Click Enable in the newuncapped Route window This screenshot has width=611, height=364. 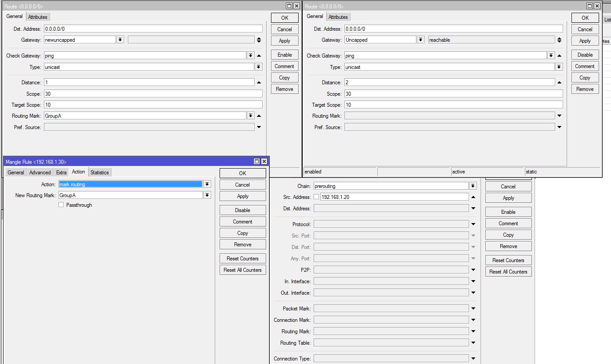pyautogui.click(x=285, y=55)
